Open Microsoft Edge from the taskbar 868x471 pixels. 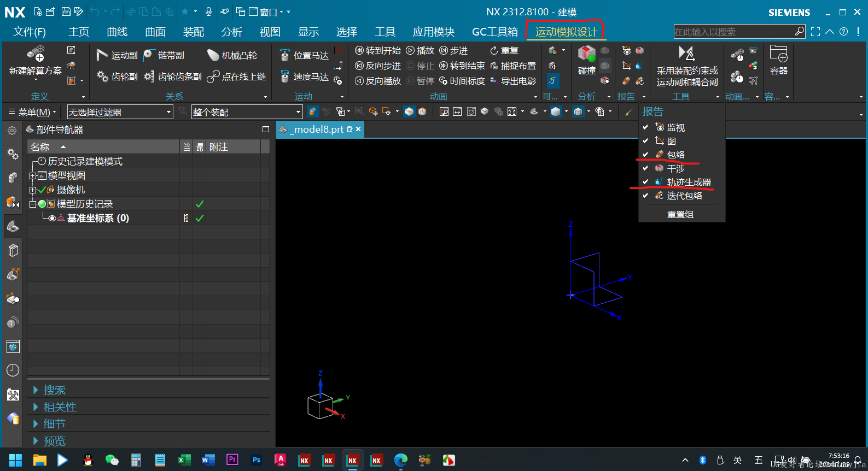click(x=401, y=460)
